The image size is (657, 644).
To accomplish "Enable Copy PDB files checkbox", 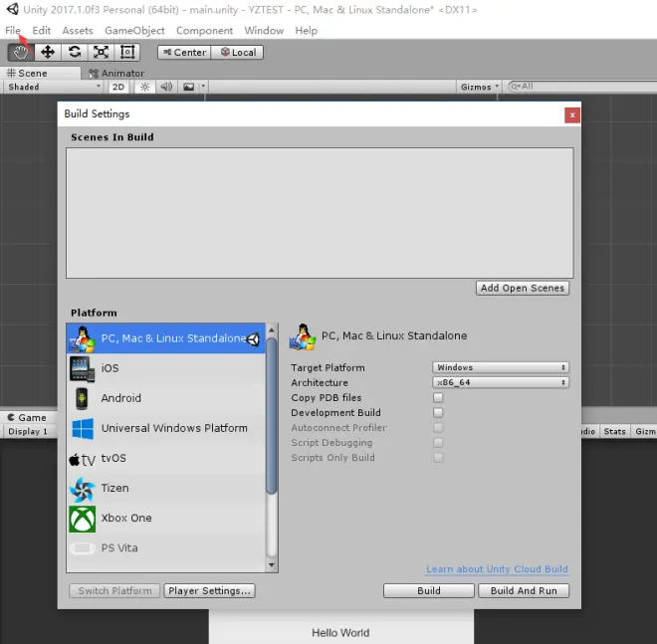I will [x=438, y=397].
